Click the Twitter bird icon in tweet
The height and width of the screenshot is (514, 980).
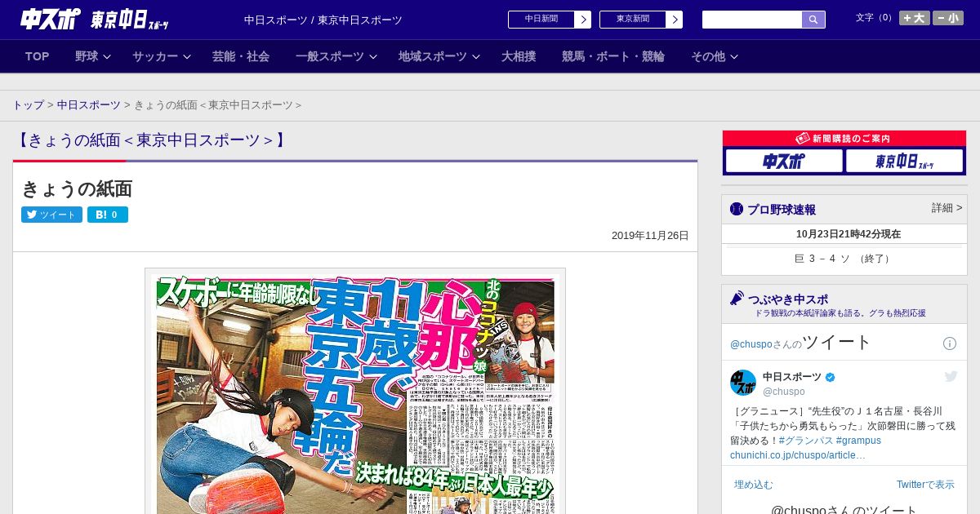951,376
